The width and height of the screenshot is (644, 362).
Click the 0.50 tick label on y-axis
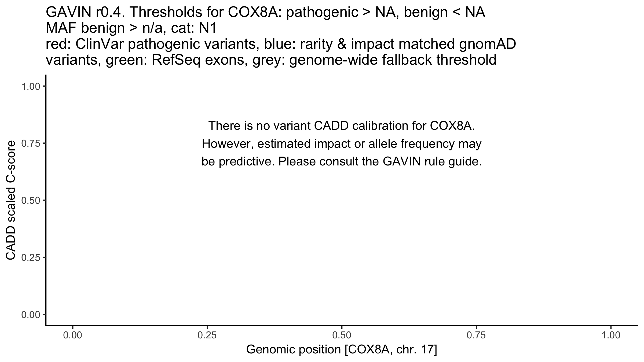pos(30,200)
